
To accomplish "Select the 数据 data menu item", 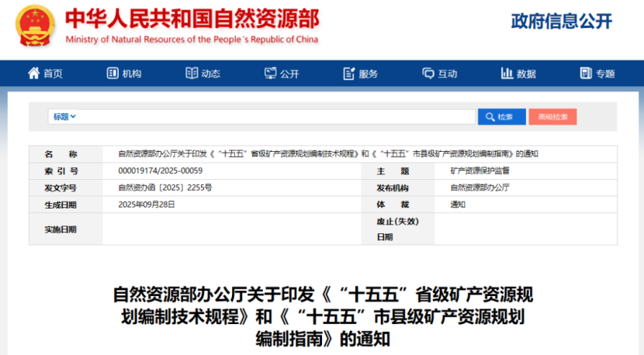I will (x=526, y=74).
